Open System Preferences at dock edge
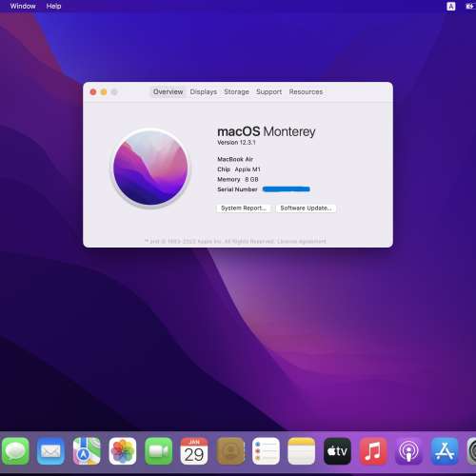The width and height of the screenshot is (476, 476). 471,451
